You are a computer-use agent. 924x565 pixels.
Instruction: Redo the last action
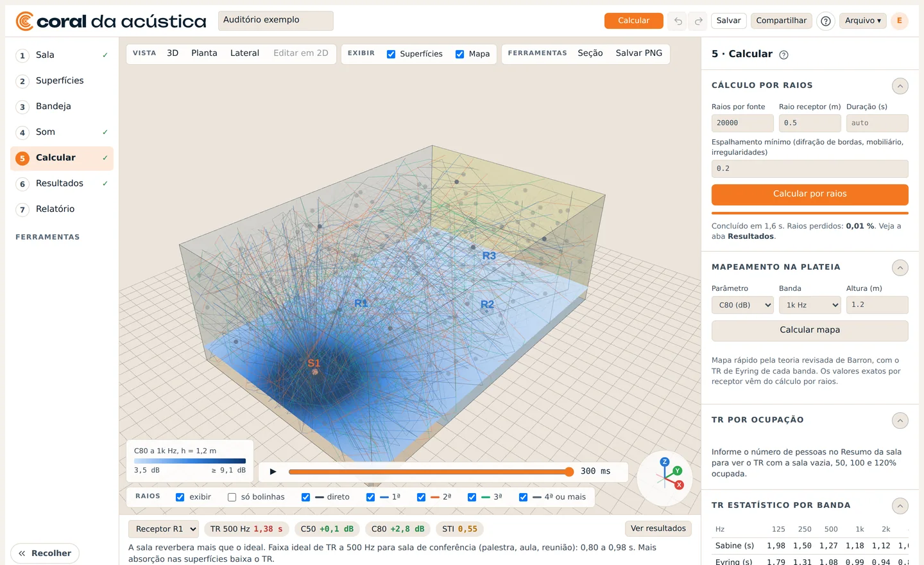tap(698, 21)
